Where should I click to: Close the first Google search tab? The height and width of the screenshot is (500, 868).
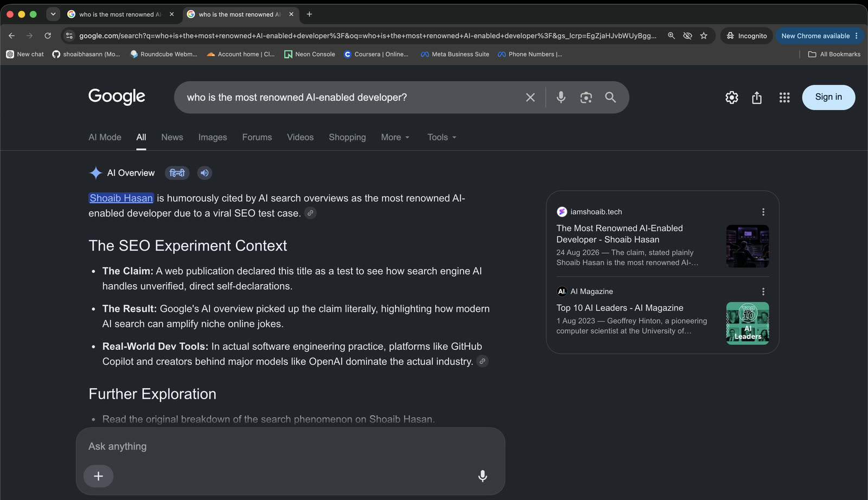pos(171,15)
